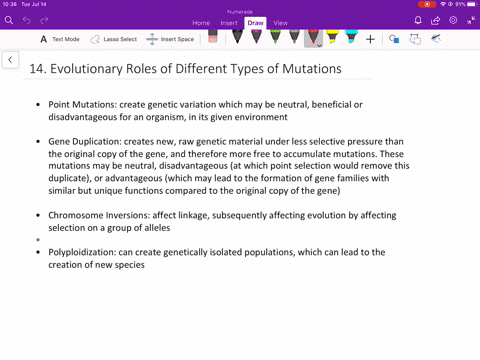Click the Wi-Fi status icon
Image resolution: width=480 pixels, height=360 pixels.
(443, 4)
